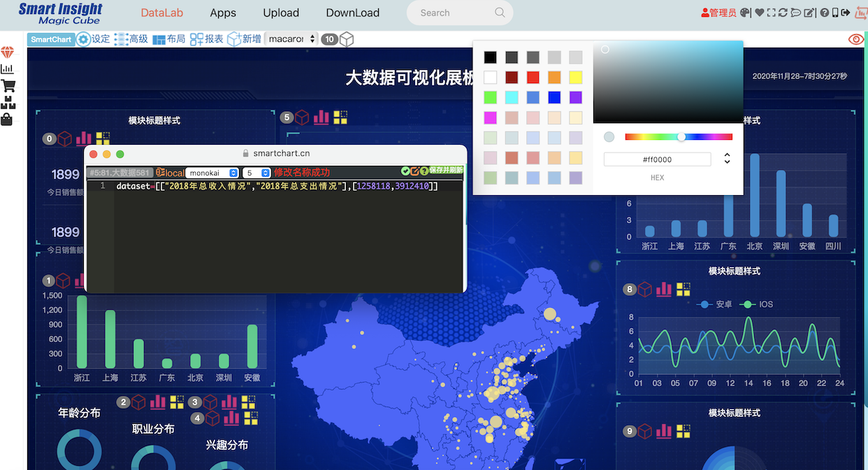Click yellow grid icon of module 9

click(x=683, y=431)
